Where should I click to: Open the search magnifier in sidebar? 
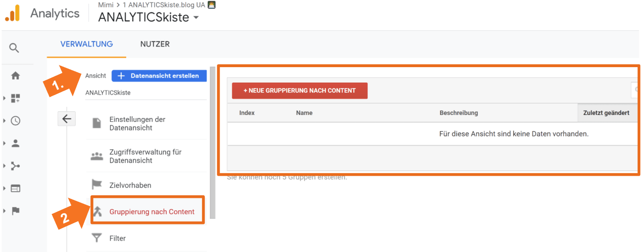14,48
